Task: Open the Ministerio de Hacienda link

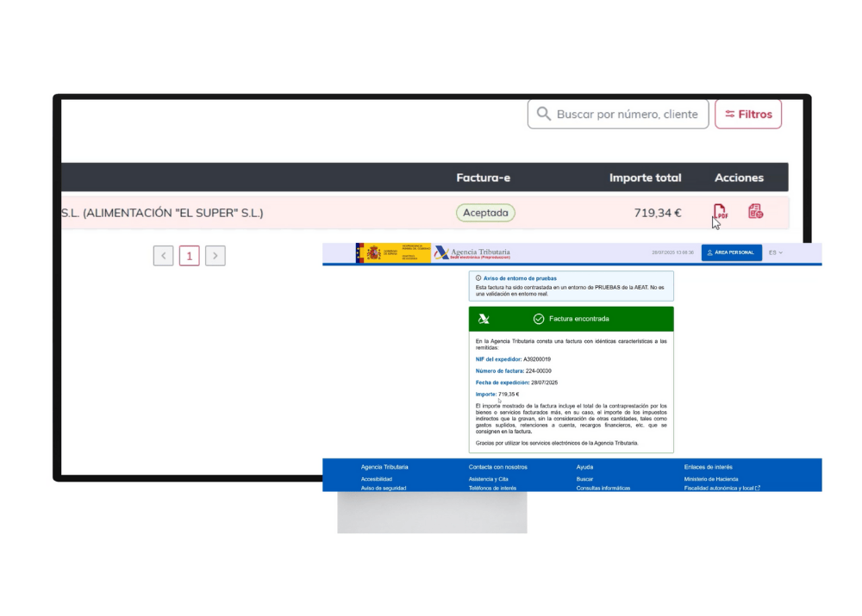Action: 710,478
